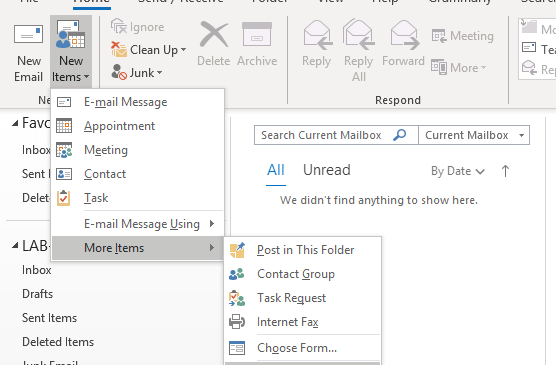Expand the More Items submenu

(138, 248)
